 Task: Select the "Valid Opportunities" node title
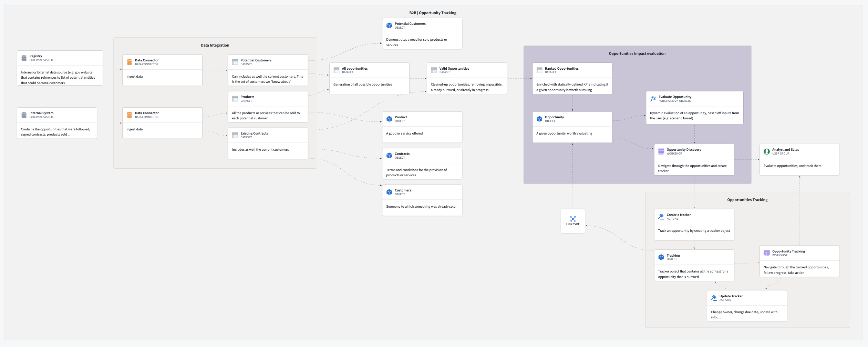[x=454, y=69]
